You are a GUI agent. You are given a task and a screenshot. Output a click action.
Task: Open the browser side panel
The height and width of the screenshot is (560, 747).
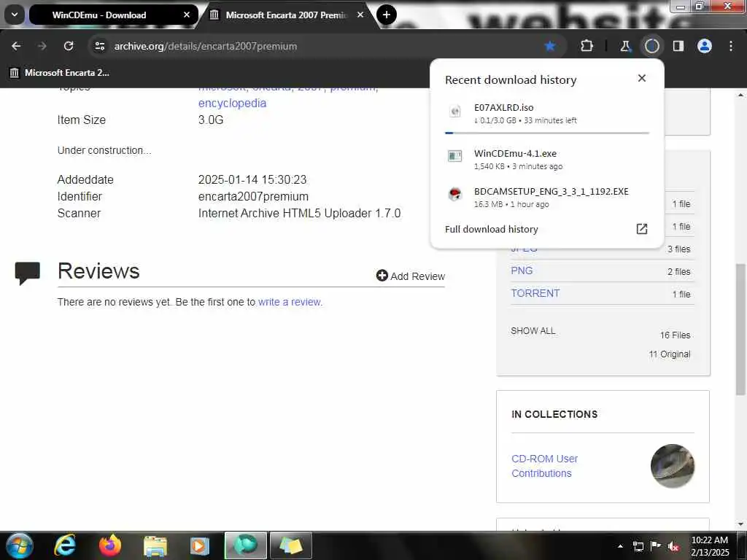(x=678, y=46)
